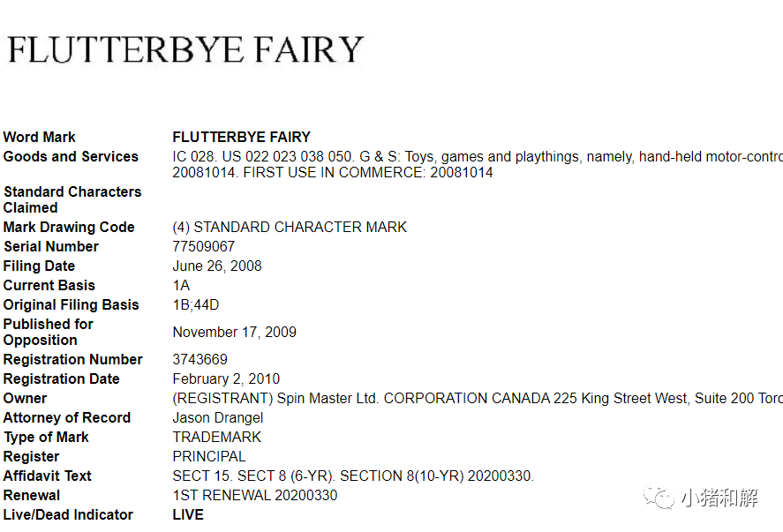Click the 1ST RENEWAL 20200330 text

[x=255, y=495]
